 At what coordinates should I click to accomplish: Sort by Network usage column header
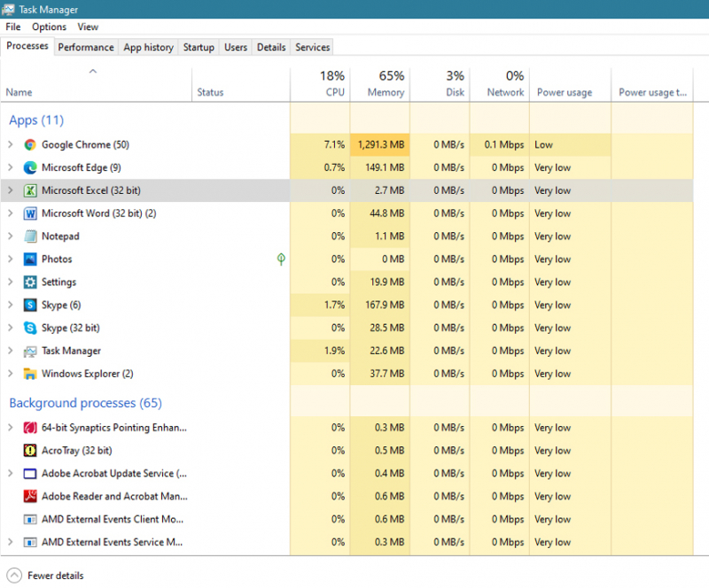coord(500,84)
